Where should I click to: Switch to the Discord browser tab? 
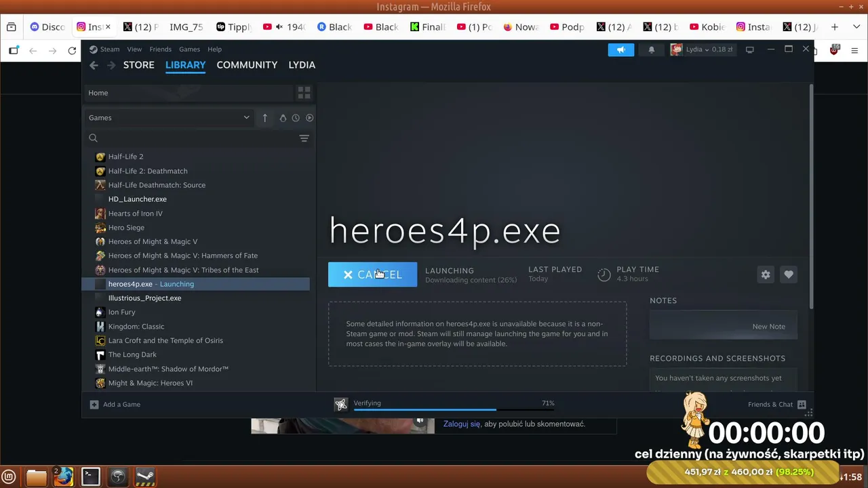pyautogui.click(x=47, y=27)
